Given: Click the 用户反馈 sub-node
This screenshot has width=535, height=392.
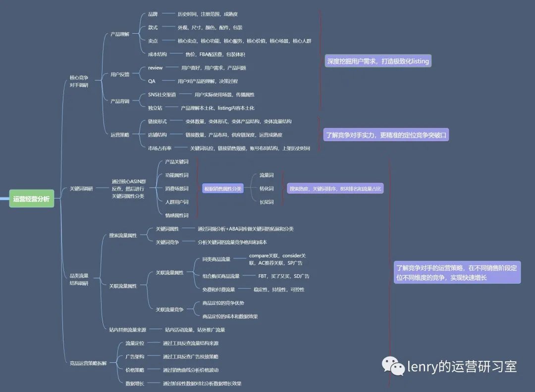Looking at the screenshot, I should 120,74.
